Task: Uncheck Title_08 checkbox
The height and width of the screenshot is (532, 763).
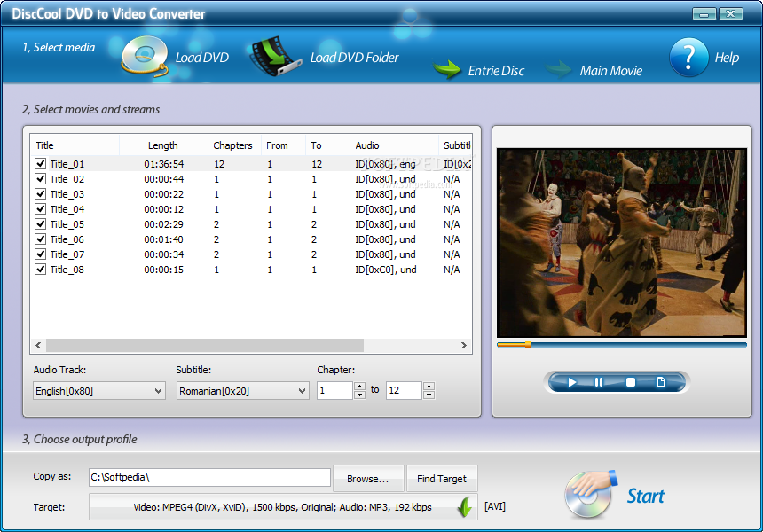Action: tap(41, 270)
